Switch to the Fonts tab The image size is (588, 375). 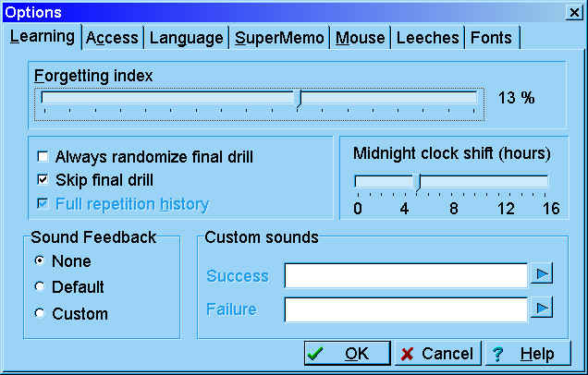tap(491, 38)
